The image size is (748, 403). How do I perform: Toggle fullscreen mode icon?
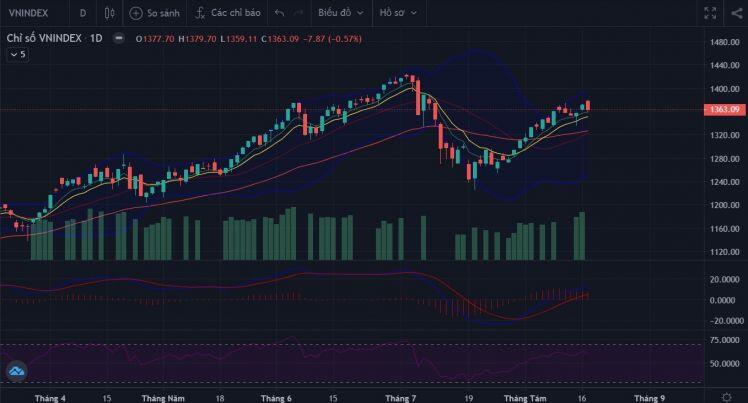click(x=710, y=13)
